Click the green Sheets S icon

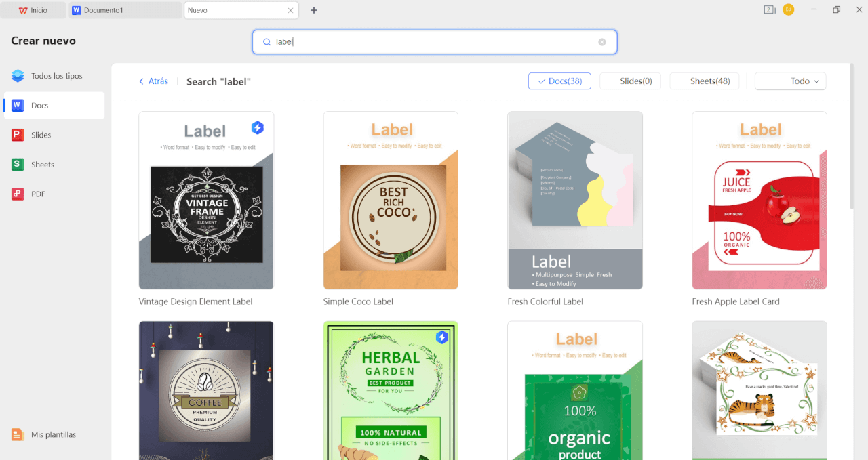pyautogui.click(x=18, y=165)
